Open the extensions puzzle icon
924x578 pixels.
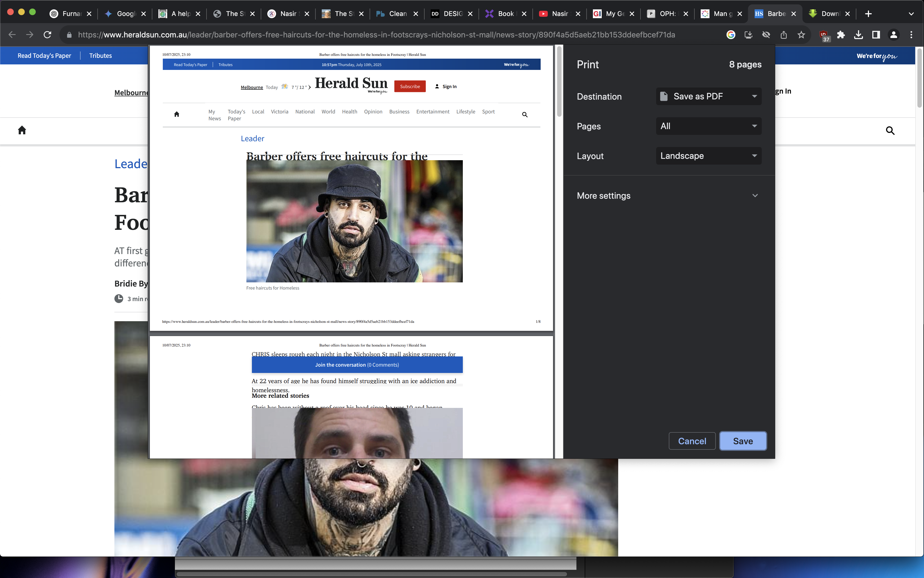(841, 35)
